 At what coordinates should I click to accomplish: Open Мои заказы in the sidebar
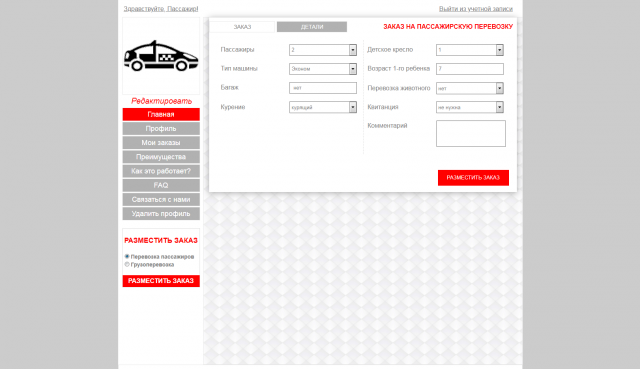(x=161, y=142)
